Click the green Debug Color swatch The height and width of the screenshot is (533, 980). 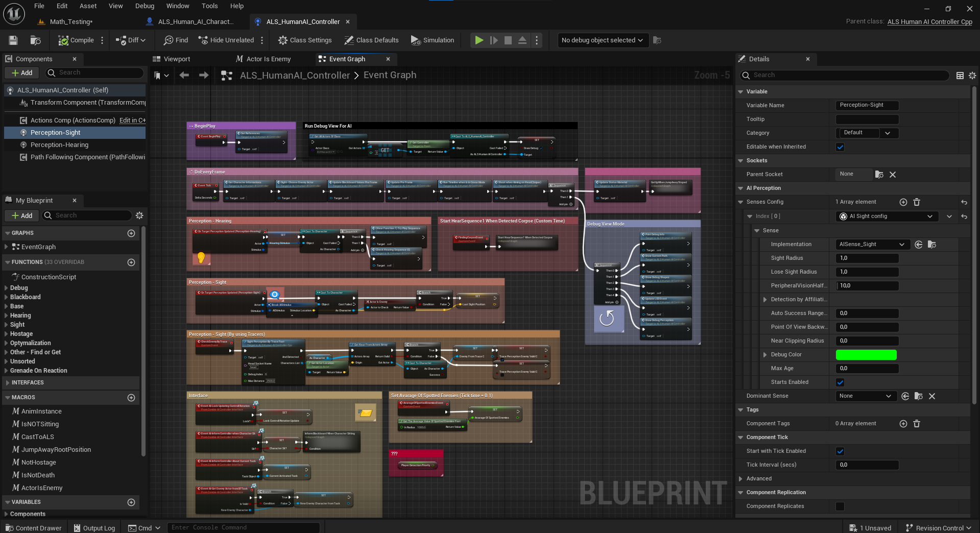pyautogui.click(x=866, y=355)
